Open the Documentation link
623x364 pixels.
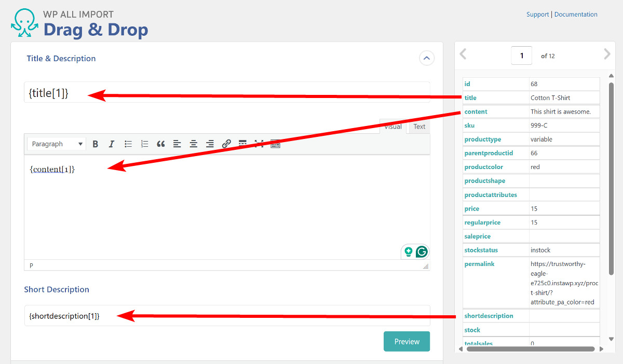point(576,15)
